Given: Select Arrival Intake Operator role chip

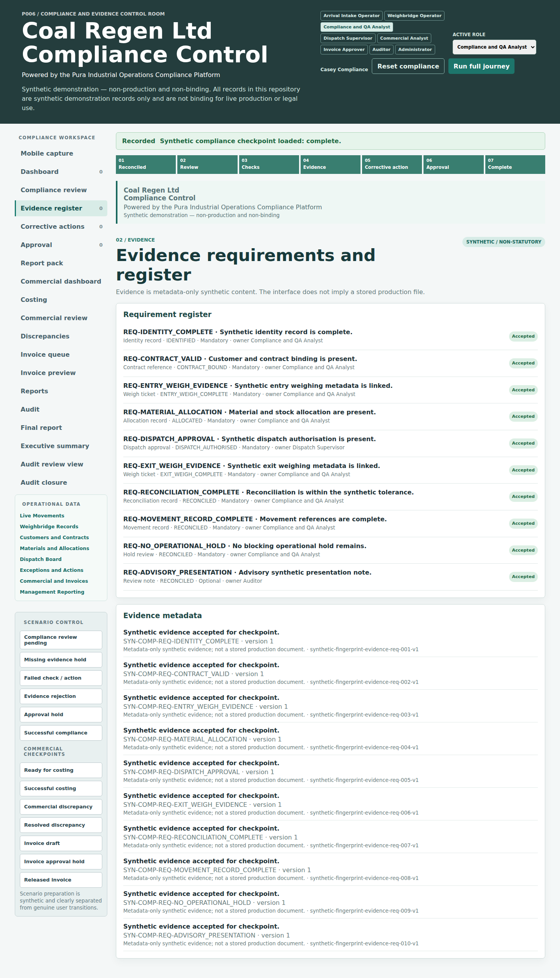Looking at the screenshot, I should tap(352, 16).
